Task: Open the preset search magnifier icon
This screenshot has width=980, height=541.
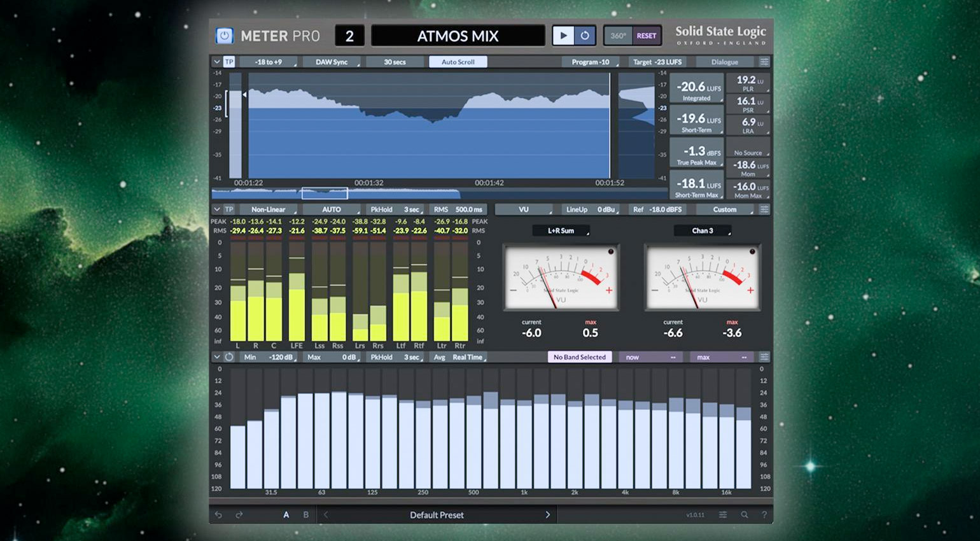Action: click(745, 514)
